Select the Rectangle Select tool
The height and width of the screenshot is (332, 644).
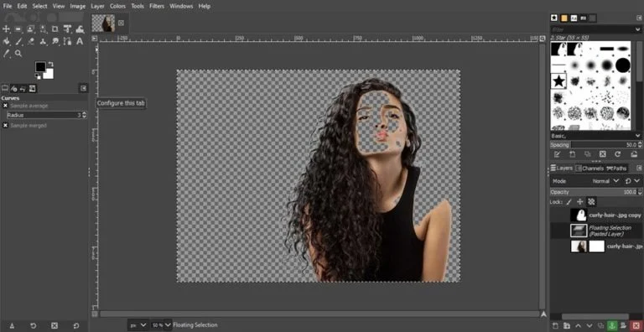pos(18,29)
